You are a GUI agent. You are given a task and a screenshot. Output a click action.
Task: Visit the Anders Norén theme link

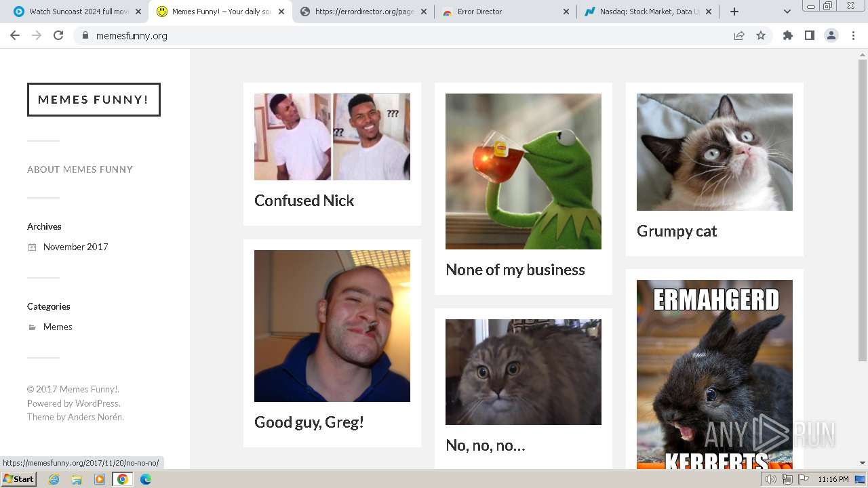click(95, 417)
